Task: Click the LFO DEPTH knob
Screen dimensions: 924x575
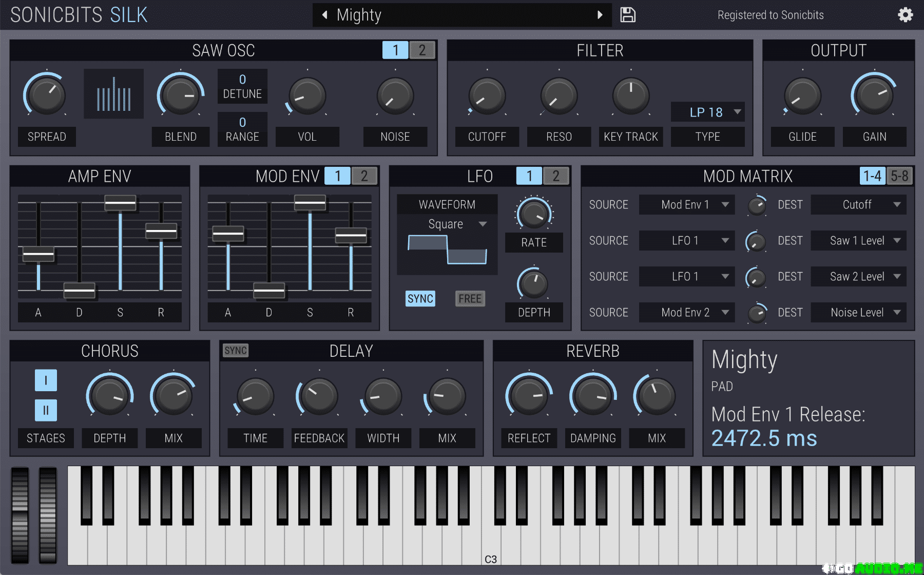Action: click(534, 283)
